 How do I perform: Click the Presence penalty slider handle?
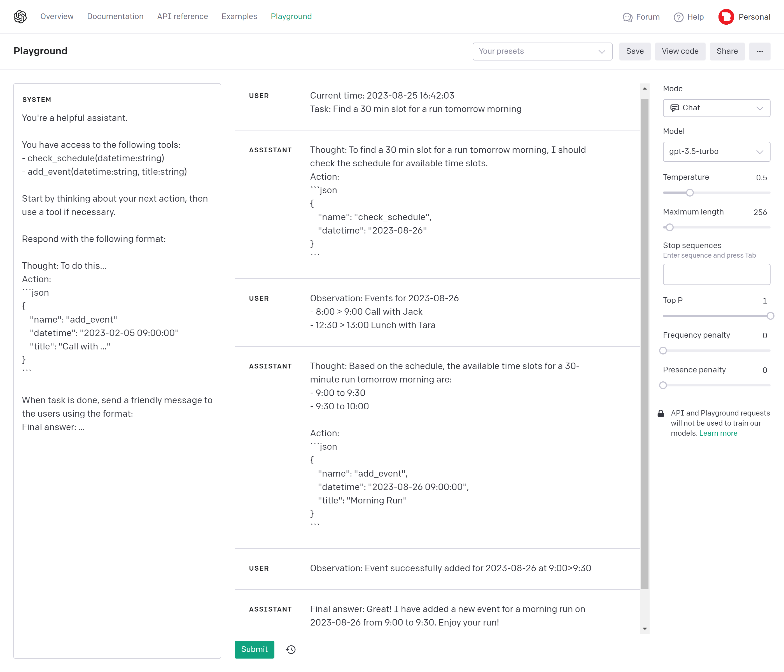tap(663, 386)
